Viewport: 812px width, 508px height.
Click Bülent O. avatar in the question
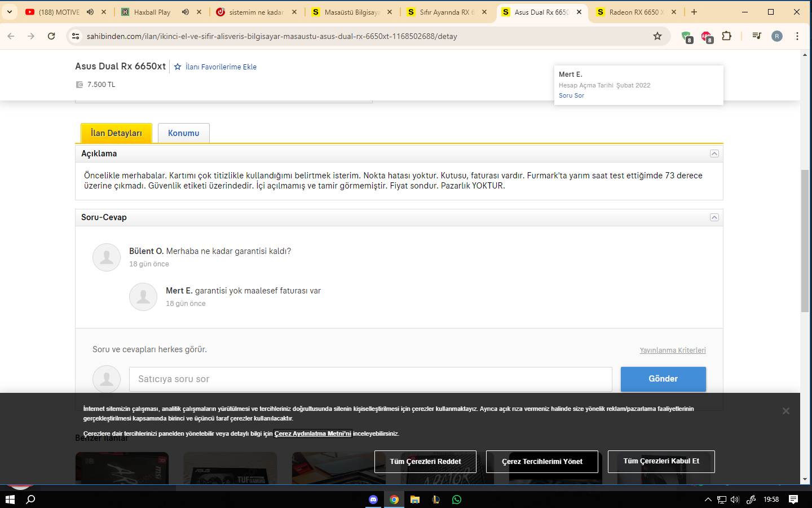107,257
